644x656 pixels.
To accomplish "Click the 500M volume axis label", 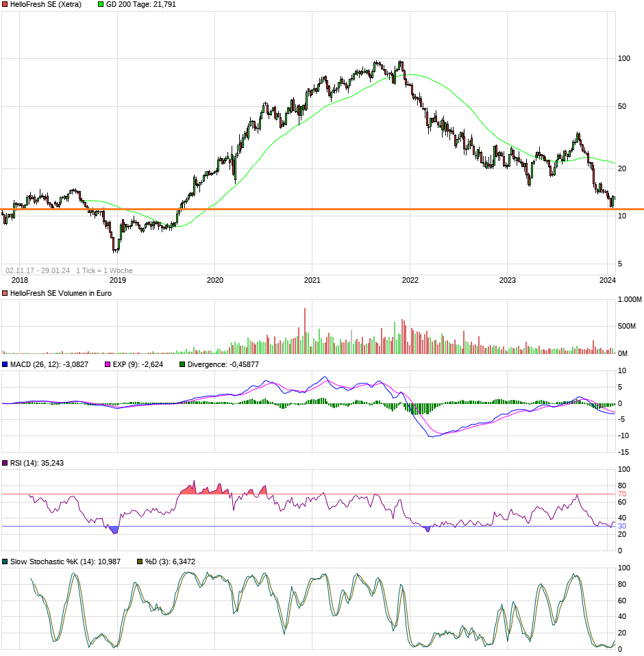I will [x=626, y=327].
